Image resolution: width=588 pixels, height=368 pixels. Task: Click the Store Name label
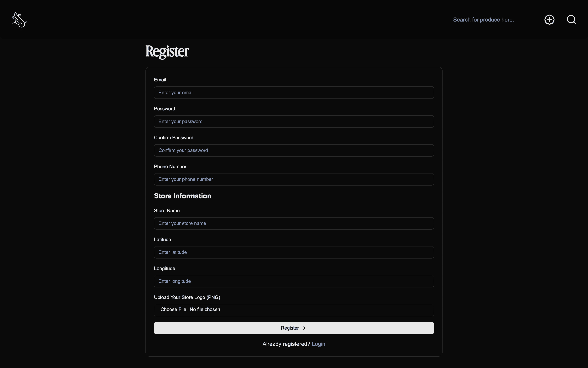coord(166,211)
